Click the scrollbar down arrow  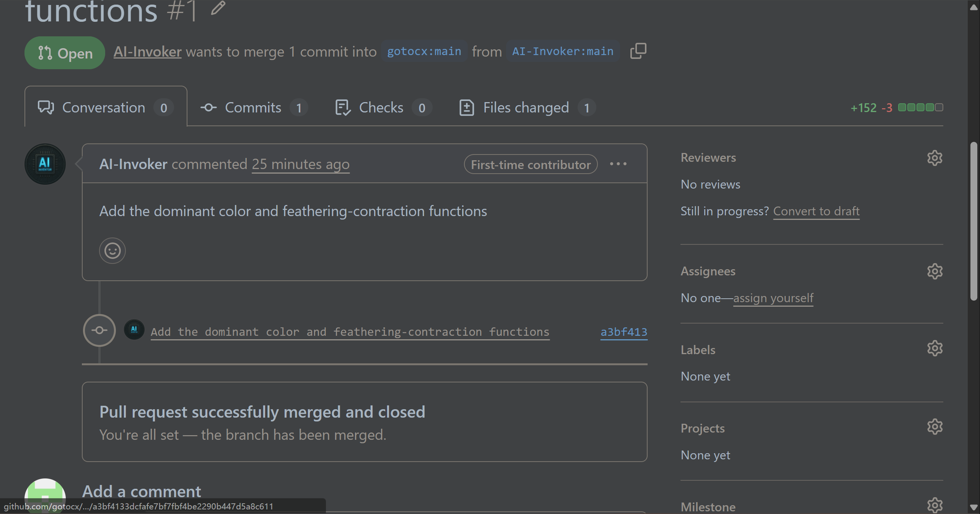click(974, 507)
